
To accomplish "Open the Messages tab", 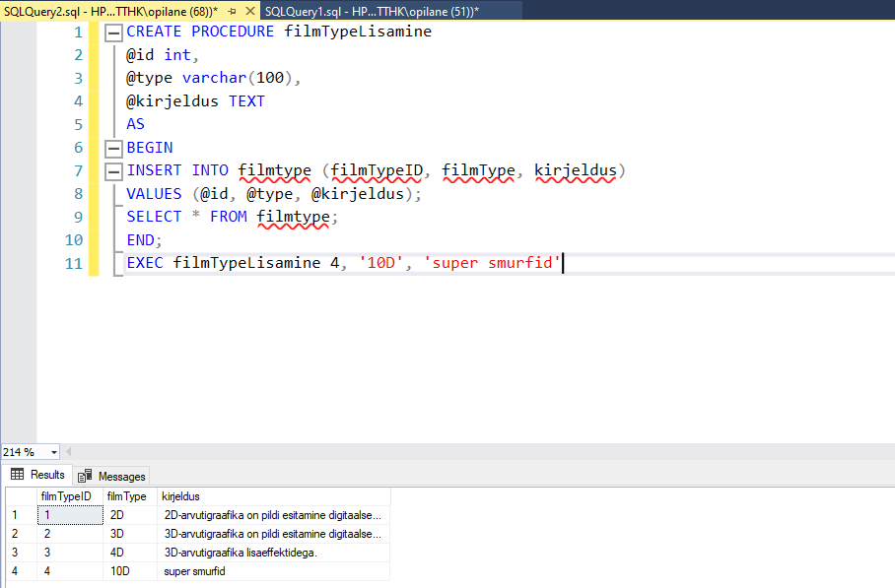I will point(112,476).
